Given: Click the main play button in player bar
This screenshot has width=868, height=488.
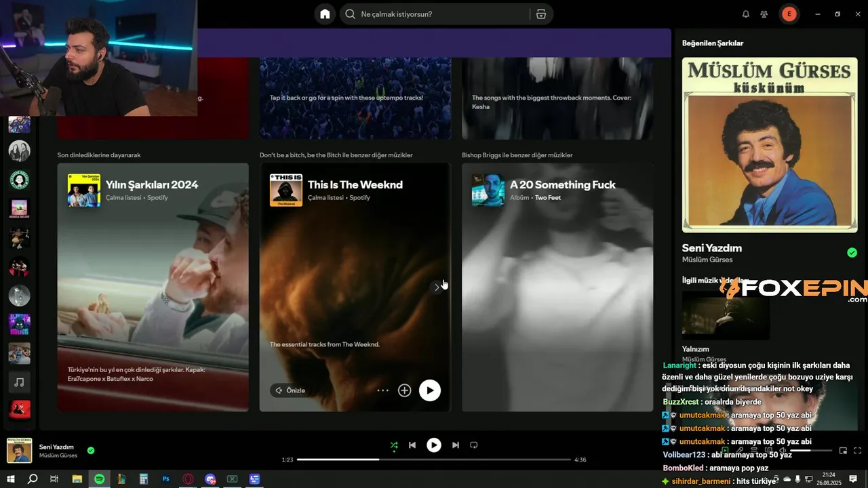Looking at the screenshot, I should click(x=433, y=445).
